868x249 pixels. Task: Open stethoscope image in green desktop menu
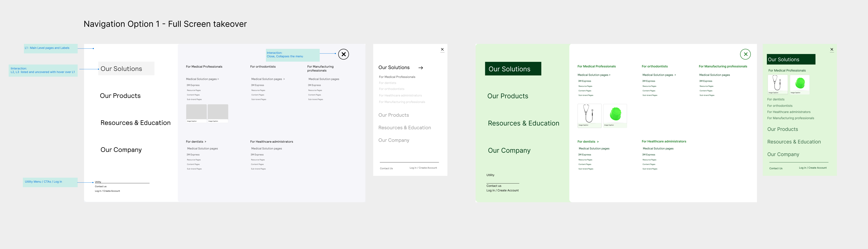(x=589, y=116)
